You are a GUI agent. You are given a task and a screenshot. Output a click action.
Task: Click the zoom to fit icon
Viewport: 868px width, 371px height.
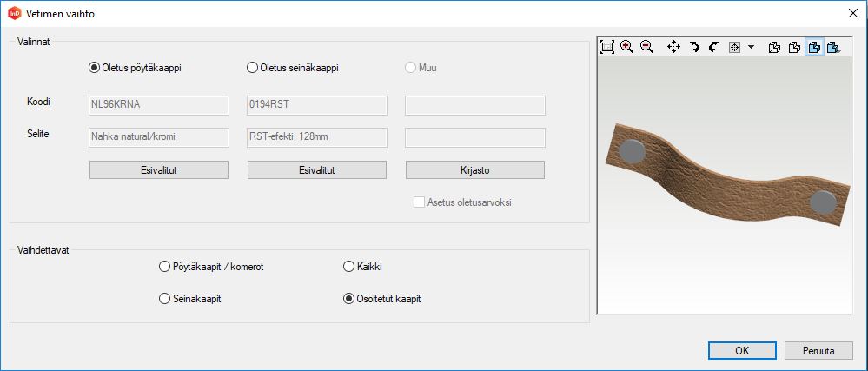[607, 47]
